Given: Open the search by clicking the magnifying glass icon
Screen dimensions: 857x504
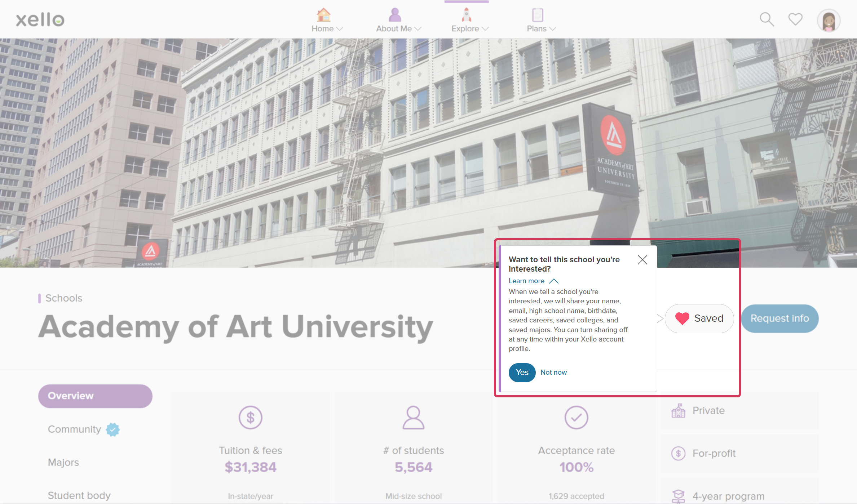Looking at the screenshot, I should pyautogui.click(x=767, y=20).
